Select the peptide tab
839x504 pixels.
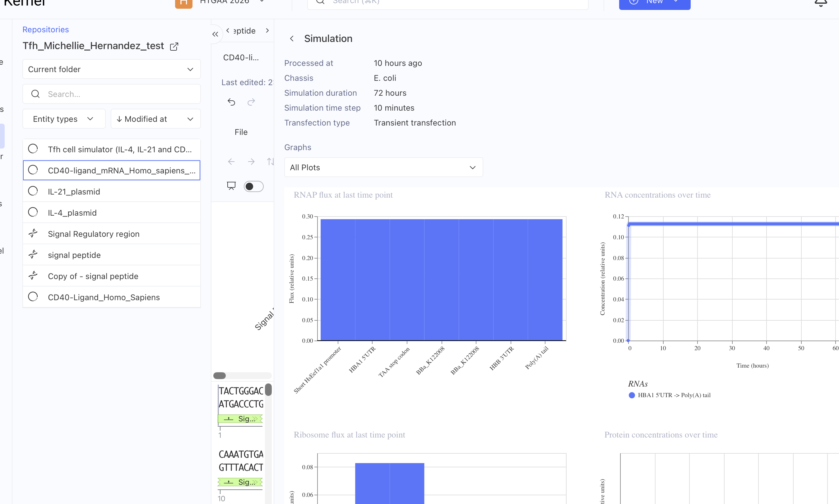tap(244, 30)
